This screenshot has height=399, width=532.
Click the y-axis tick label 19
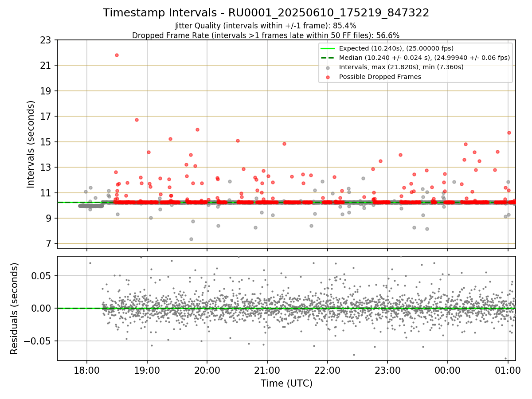click(x=46, y=91)
